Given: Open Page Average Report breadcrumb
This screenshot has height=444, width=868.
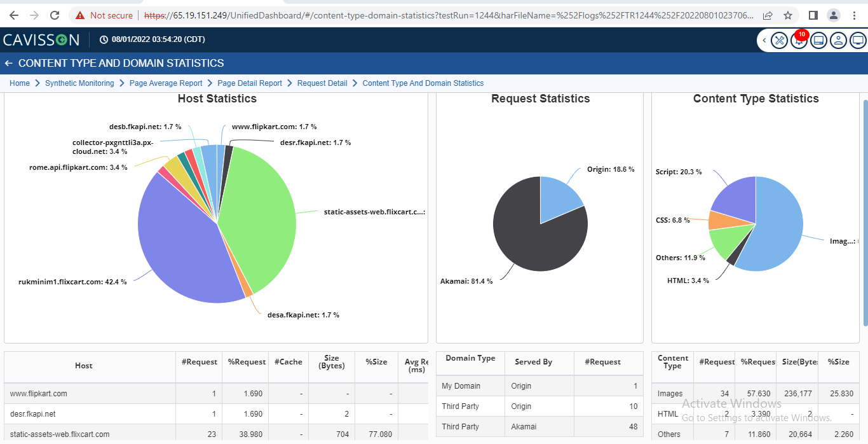Looking at the screenshot, I should [166, 83].
